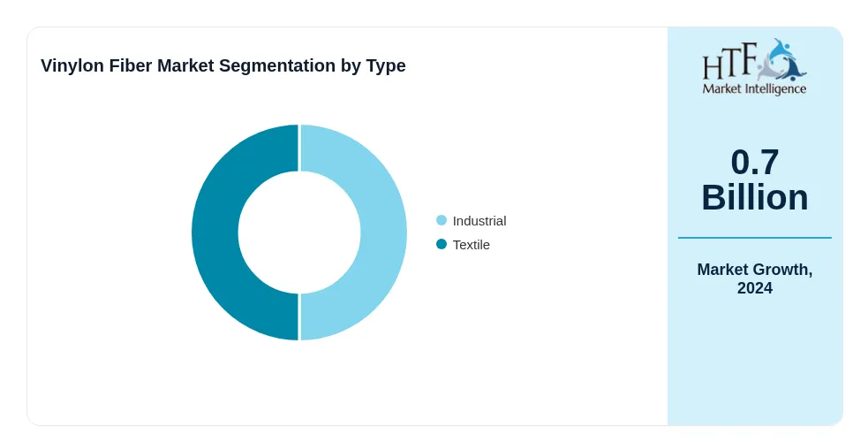The image size is (868, 442).
Task: Click the Textile legend color dot
Action: [442, 244]
